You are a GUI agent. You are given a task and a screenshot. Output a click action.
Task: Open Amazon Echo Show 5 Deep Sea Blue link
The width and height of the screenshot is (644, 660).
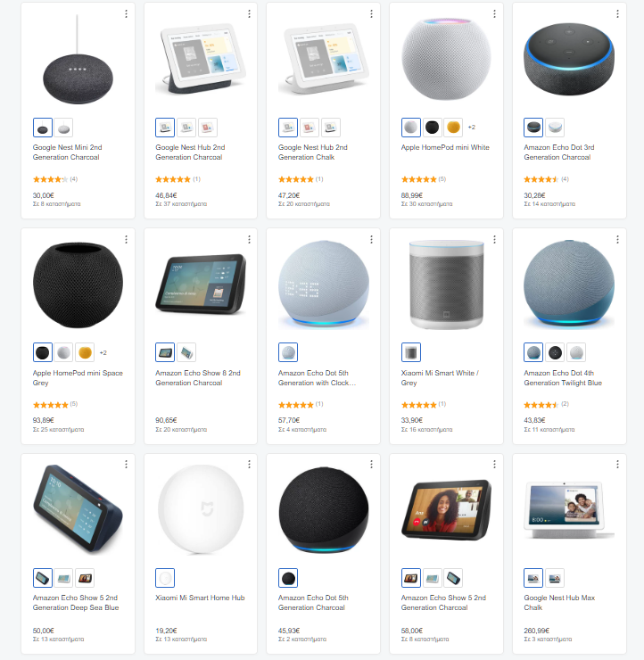click(76, 603)
